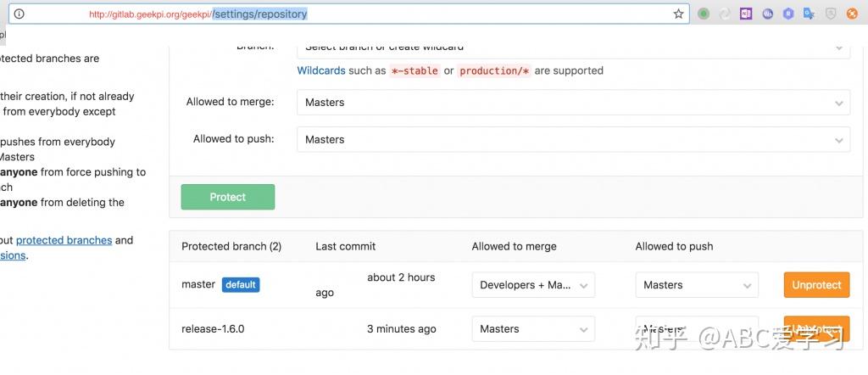868x375 pixels.
Task: Open the Allowed to merge Masters dropdown
Action: (573, 103)
